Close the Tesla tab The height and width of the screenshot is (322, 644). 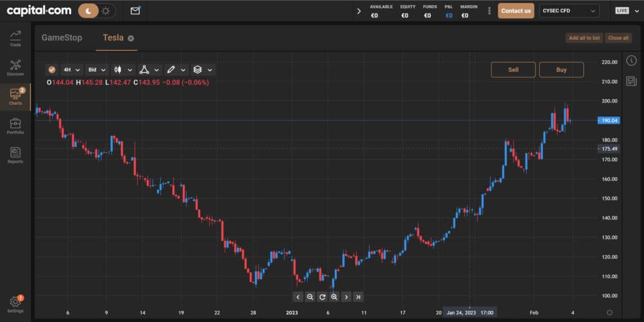pos(131,38)
